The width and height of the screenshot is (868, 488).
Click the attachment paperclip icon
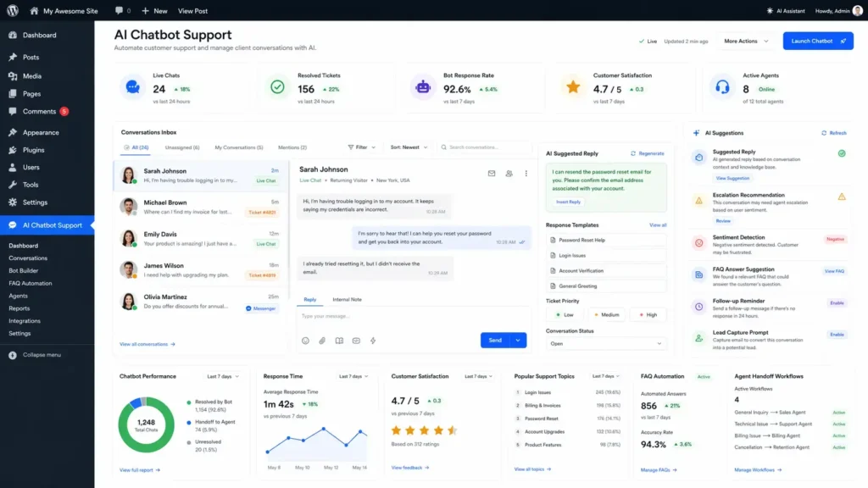[x=322, y=341]
